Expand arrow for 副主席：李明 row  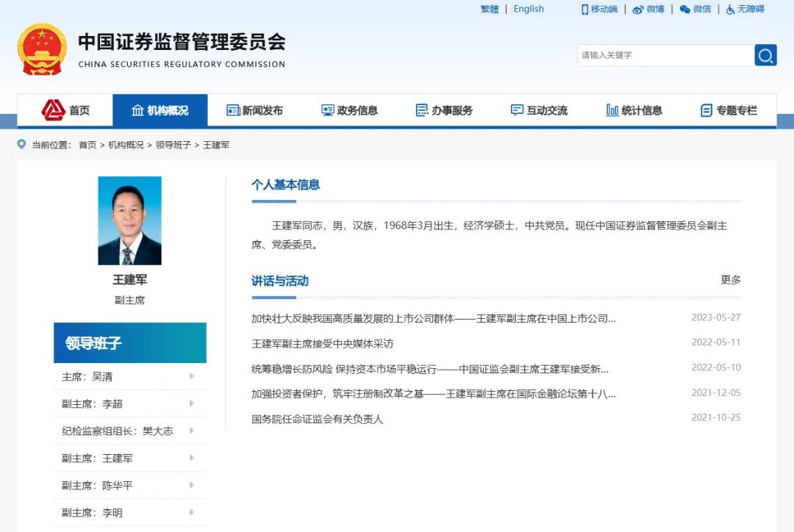[192, 512]
